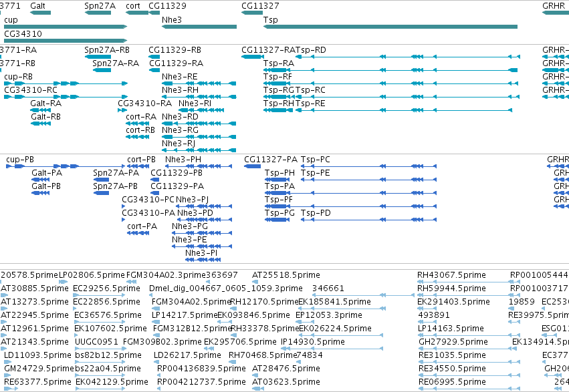569x392 pixels.
Task: Select the CG34310-RC transcript label
Action: (x=31, y=90)
